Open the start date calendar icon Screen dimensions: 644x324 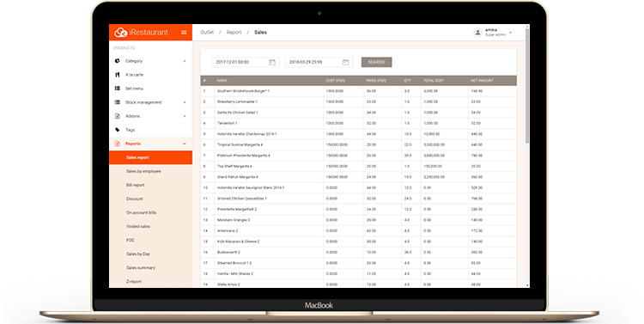point(272,62)
